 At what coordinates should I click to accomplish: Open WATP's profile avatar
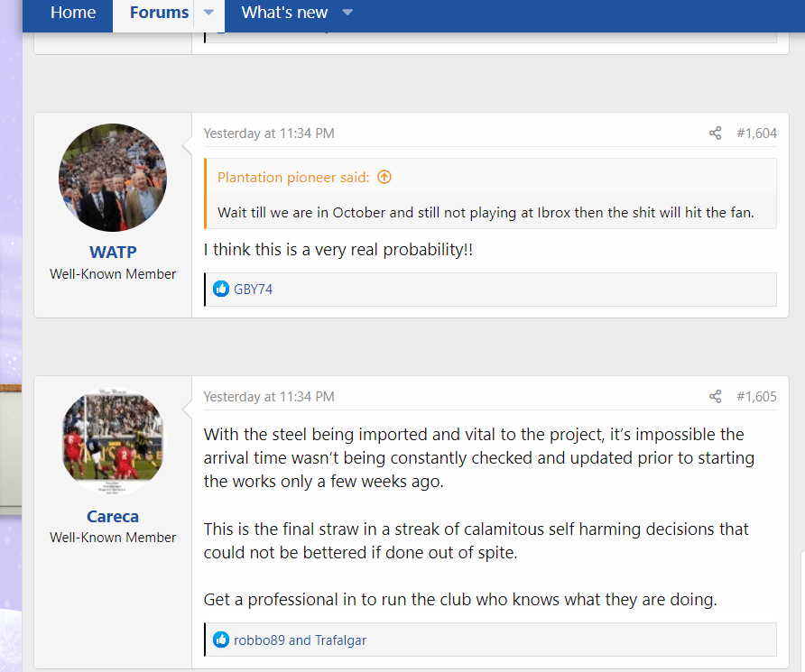coord(113,178)
